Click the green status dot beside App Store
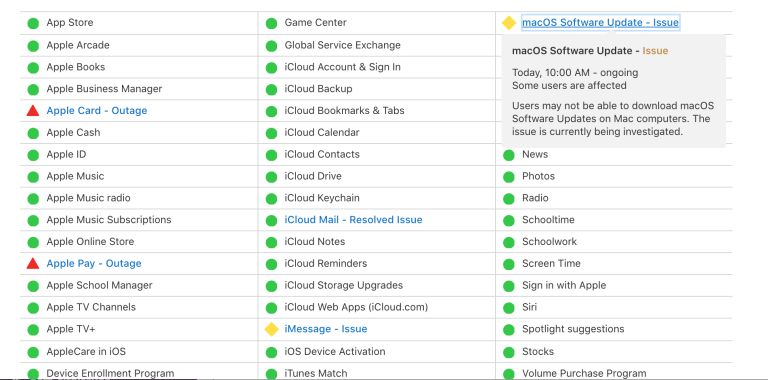The image size is (768, 380). coord(33,23)
